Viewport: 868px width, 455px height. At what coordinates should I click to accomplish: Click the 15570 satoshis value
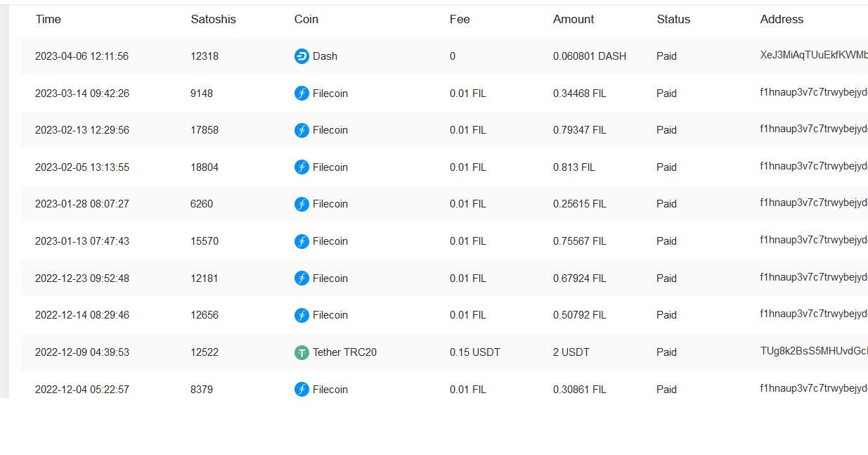pyautogui.click(x=205, y=241)
